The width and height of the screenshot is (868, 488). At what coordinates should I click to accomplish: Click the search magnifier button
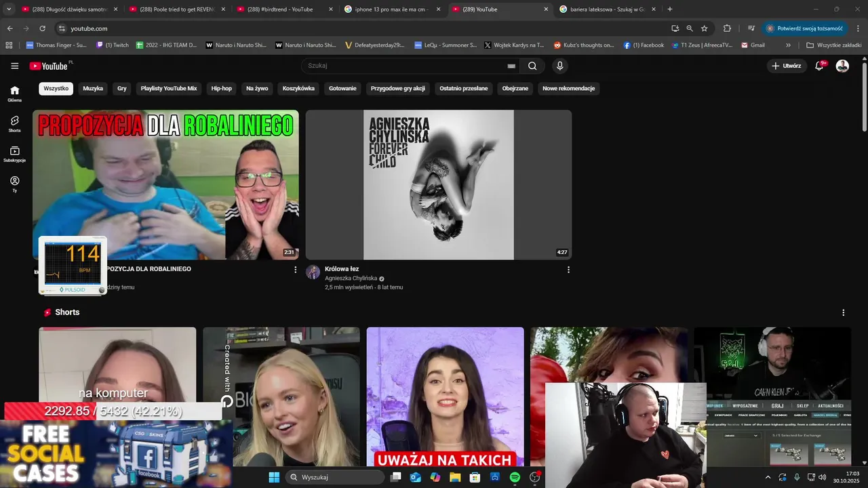[x=532, y=66]
